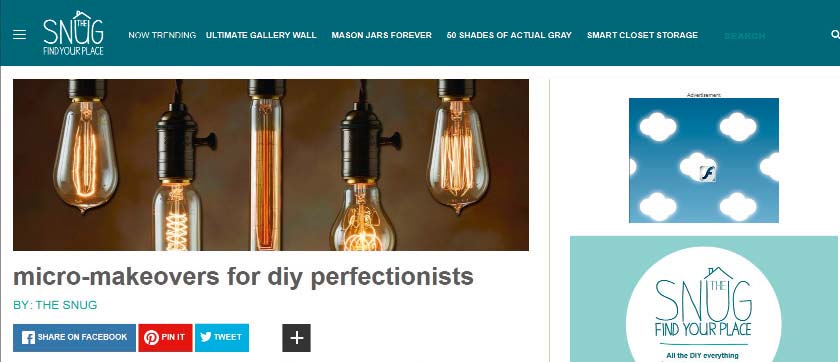This screenshot has width=840, height=362.
Task: Click the search magnifier icon
Action: pos(835,35)
